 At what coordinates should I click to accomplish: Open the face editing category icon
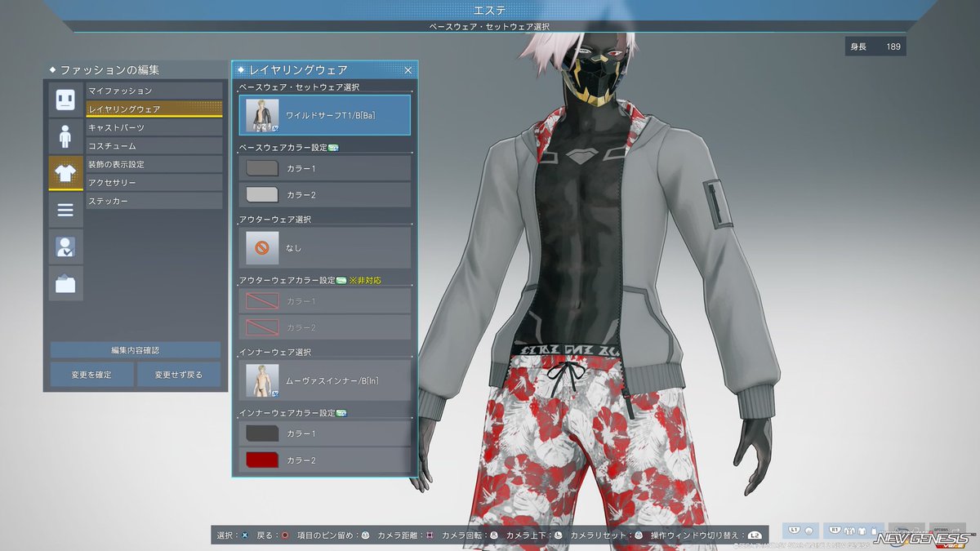[65, 99]
